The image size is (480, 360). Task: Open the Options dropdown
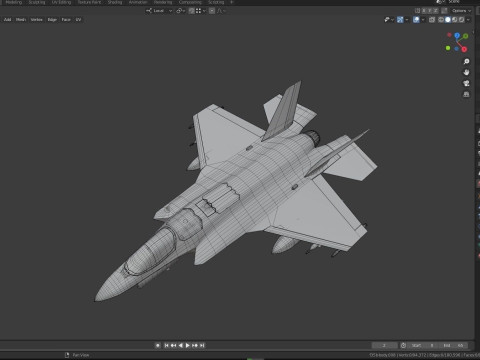[461, 11]
